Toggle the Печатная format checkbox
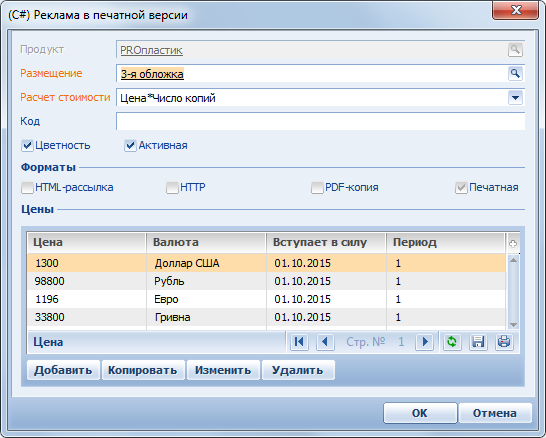546x438 pixels. tap(461, 188)
